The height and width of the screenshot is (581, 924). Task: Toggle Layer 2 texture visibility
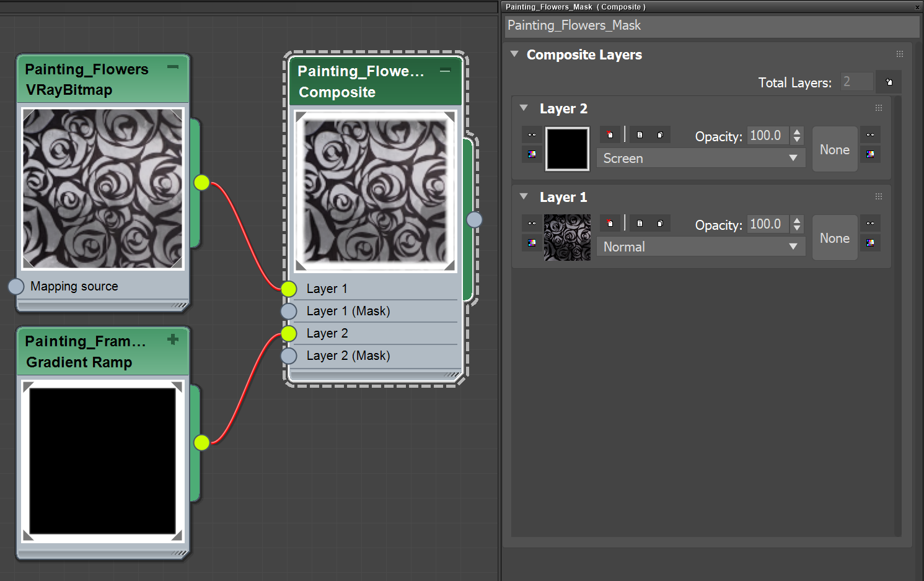[x=532, y=134]
